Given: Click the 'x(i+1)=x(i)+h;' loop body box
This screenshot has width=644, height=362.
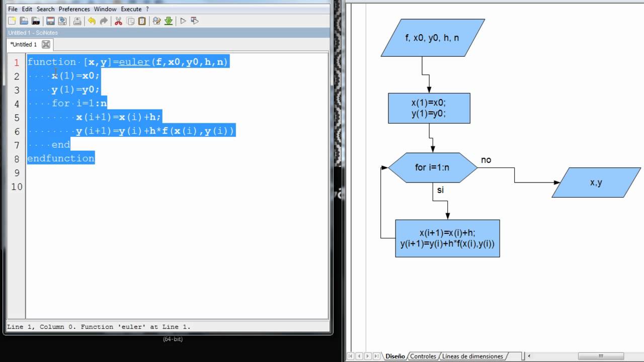Looking at the screenshot, I should [x=447, y=238].
